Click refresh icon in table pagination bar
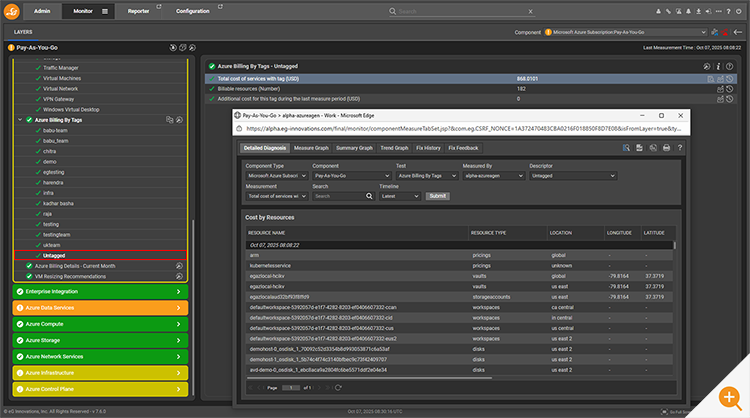Image resolution: width=750 pixels, height=418 pixels. coord(338,388)
